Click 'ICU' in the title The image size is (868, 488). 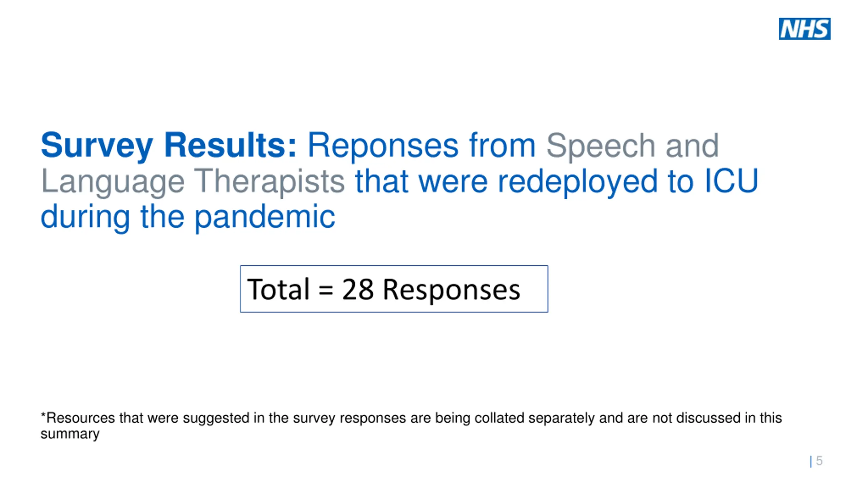pyautogui.click(x=731, y=181)
